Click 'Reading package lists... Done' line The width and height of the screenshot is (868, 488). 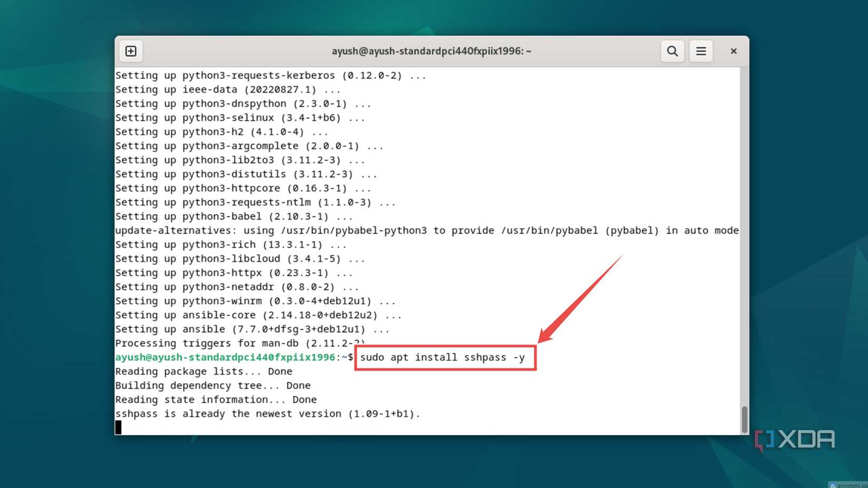click(204, 371)
